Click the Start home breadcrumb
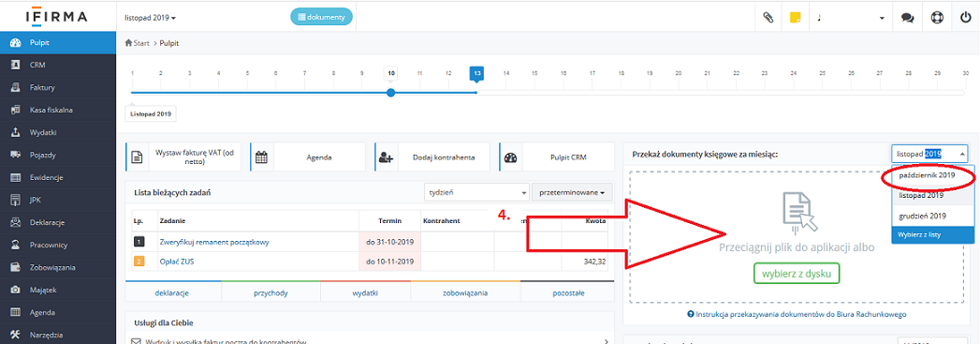Screen dimensions: 980x344 pyautogui.click(x=137, y=43)
